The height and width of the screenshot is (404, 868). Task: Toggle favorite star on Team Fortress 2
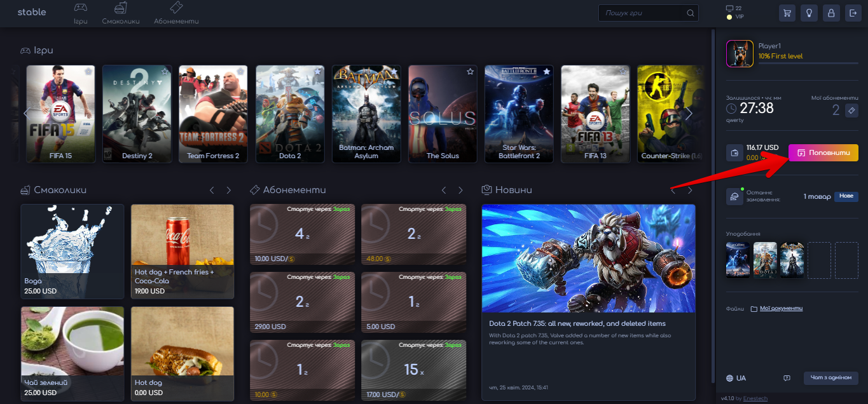point(241,72)
